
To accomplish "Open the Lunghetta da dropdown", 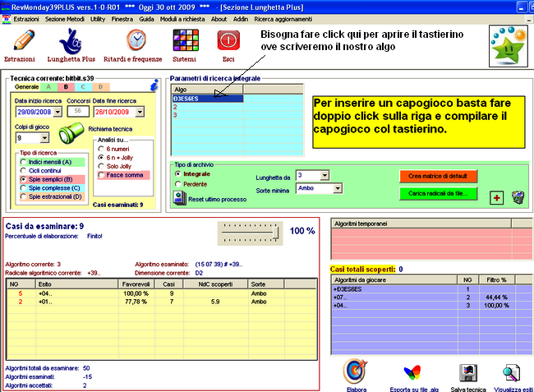I will pos(325,175).
